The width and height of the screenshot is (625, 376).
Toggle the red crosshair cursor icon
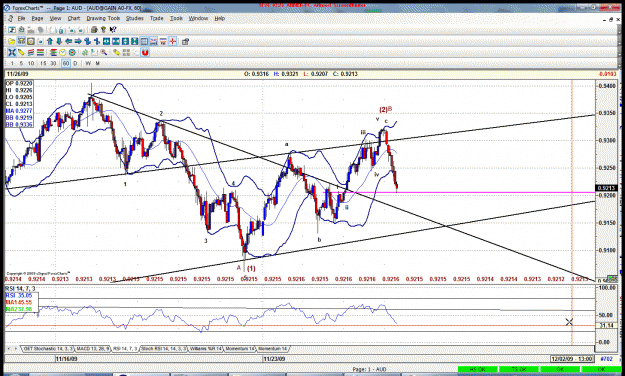point(173,41)
